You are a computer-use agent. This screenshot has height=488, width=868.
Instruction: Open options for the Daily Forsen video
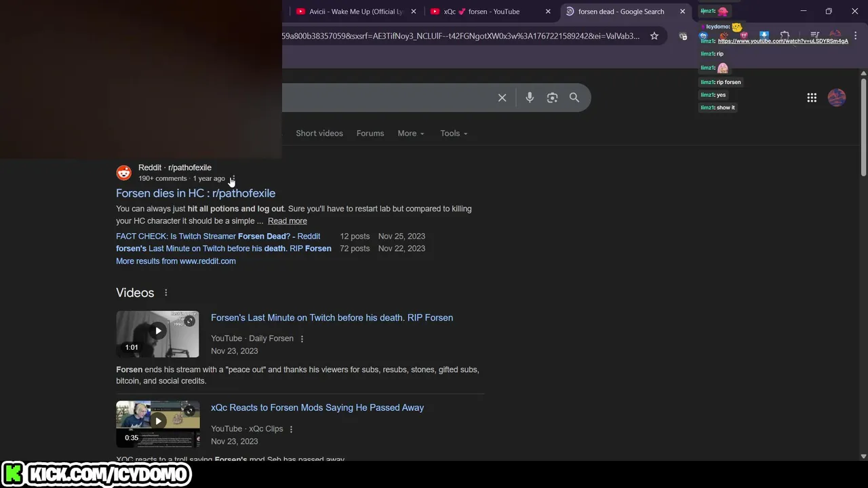pyautogui.click(x=302, y=339)
